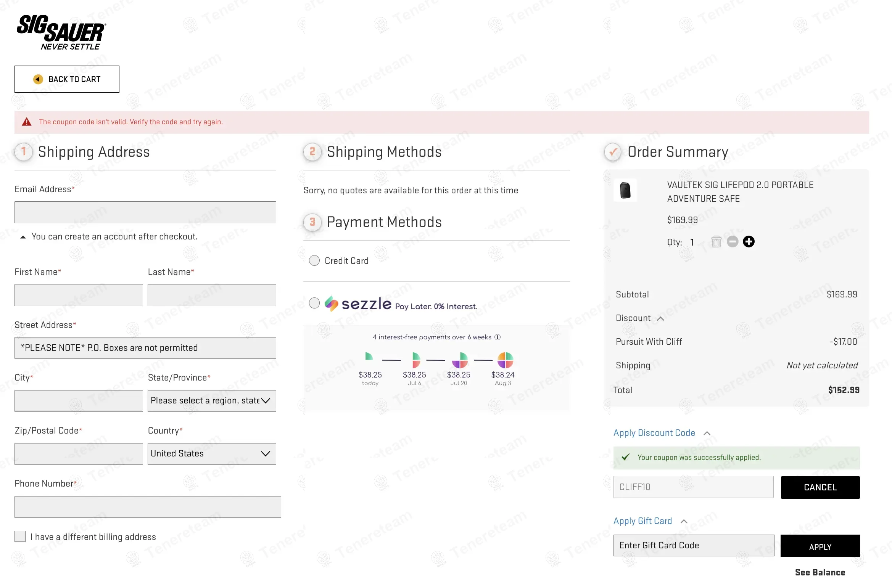Collapse the Apply Discount Code section
Screen dimensions: 892x588
tap(707, 433)
